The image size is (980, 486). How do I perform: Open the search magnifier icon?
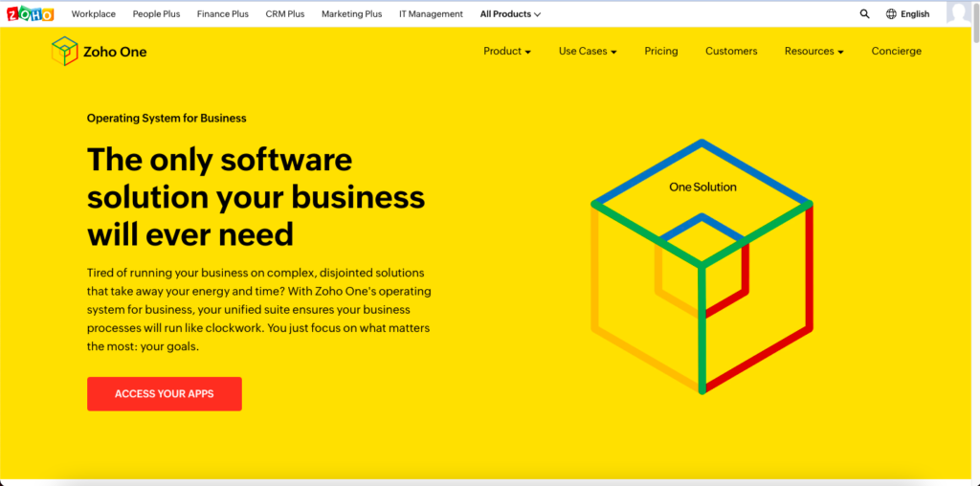coord(864,13)
